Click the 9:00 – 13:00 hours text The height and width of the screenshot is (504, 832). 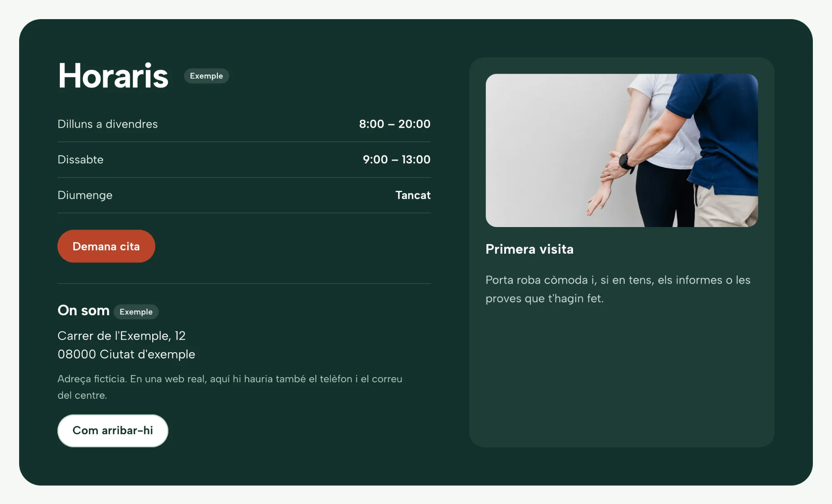[396, 159]
